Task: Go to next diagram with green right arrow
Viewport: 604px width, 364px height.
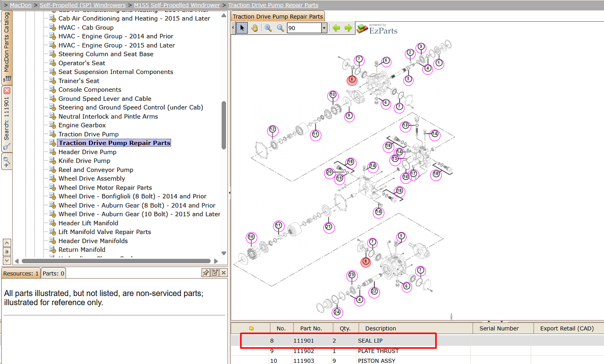Action: click(x=348, y=28)
